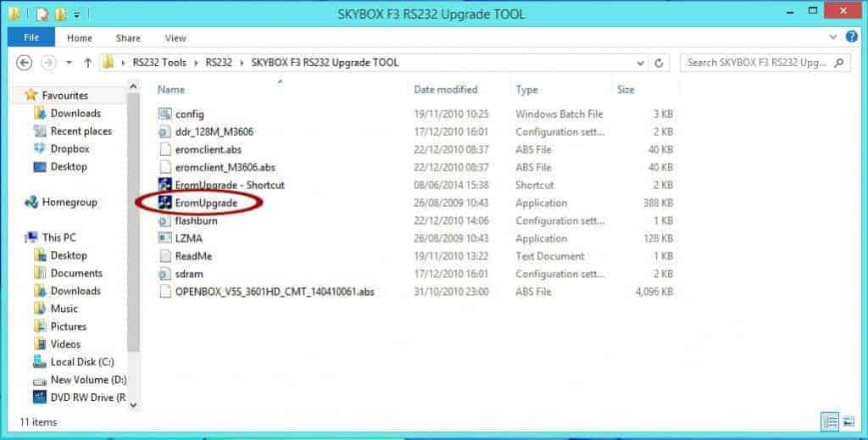This screenshot has width=868, height=440.
Task: Select the file name sdram
Action: pyautogui.click(x=189, y=274)
